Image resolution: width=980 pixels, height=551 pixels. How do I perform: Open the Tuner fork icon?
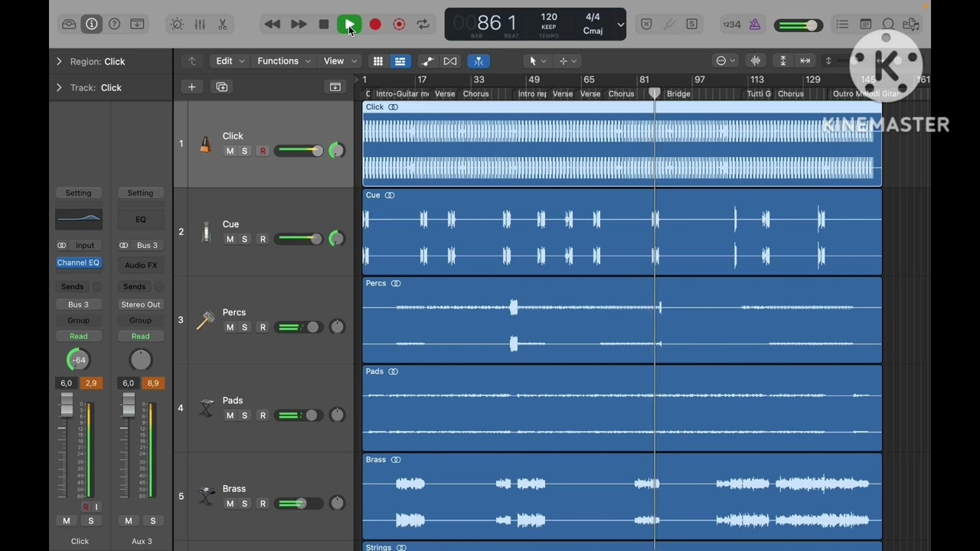point(669,24)
